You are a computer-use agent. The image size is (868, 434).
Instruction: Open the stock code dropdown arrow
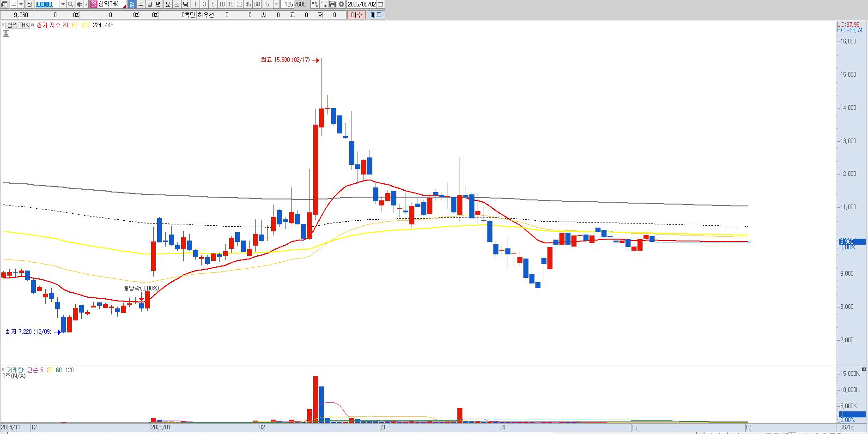tap(63, 4)
